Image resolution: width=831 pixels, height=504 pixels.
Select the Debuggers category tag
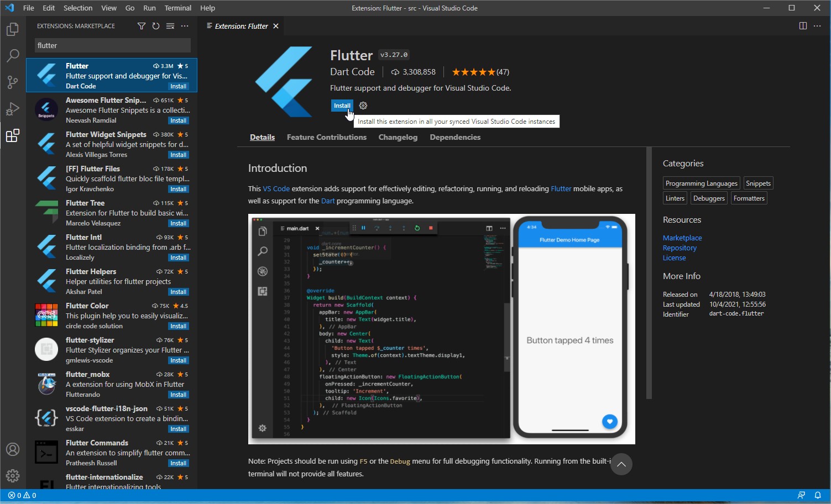pos(709,198)
